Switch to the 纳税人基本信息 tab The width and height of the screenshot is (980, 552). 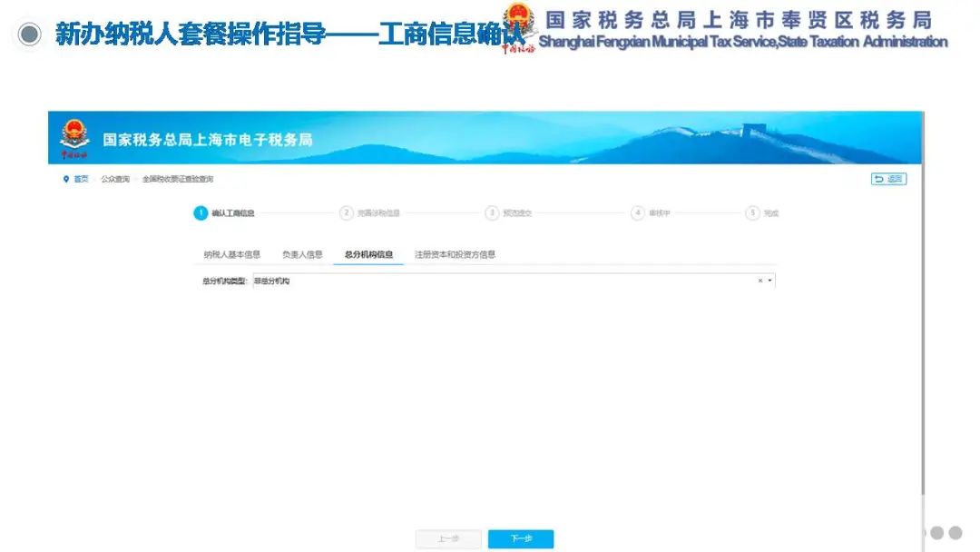[232, 254]
